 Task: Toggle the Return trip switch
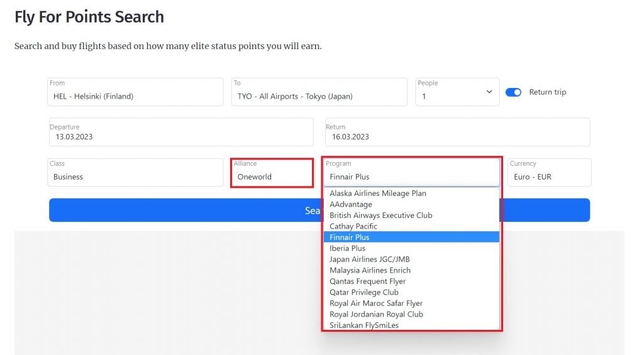point(513,92)
